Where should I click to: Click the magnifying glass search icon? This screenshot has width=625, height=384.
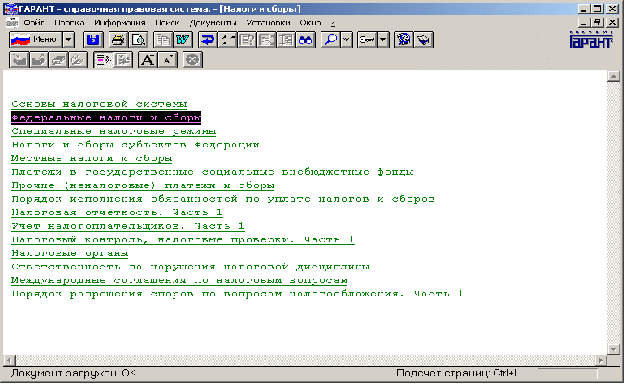331,40
